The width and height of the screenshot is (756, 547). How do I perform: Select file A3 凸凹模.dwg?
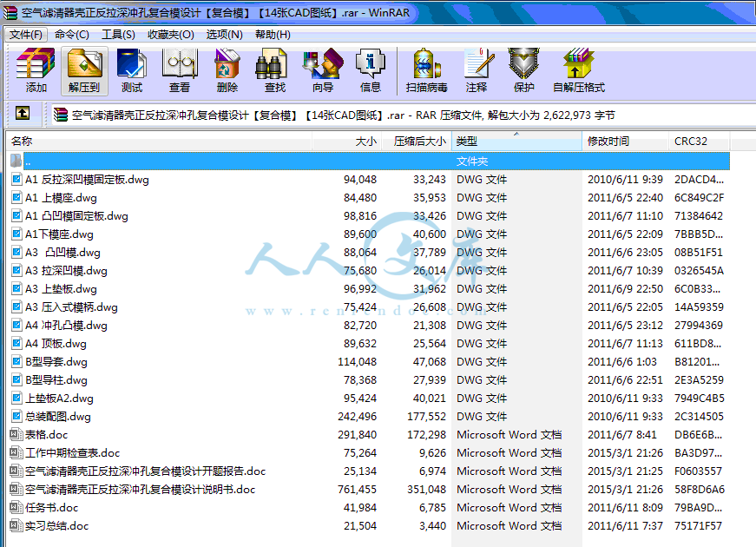click(x=62, y=253)
